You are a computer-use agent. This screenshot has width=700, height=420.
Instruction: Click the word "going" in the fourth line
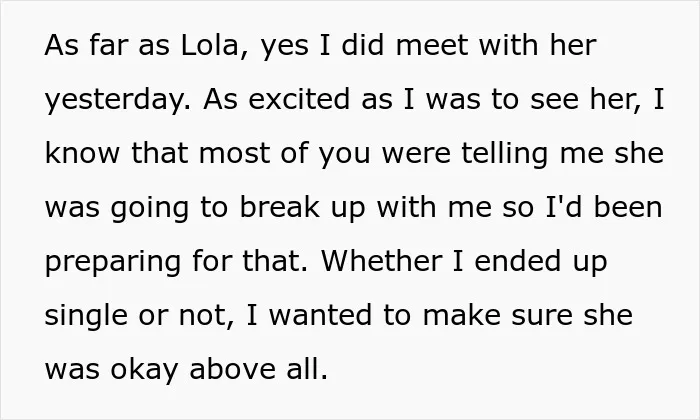click(x=150, y=209)
